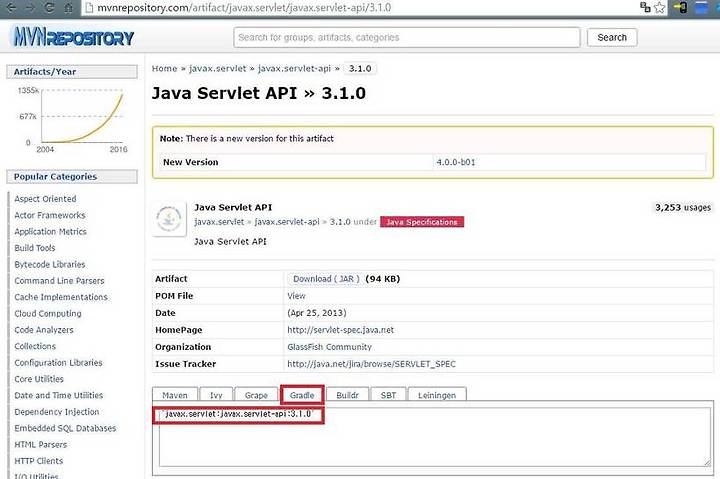Image resolution: width=720 pixels, height=479 pixels.
Task: Open the Home breadcrumb link
Action: (x=164, y=68)
